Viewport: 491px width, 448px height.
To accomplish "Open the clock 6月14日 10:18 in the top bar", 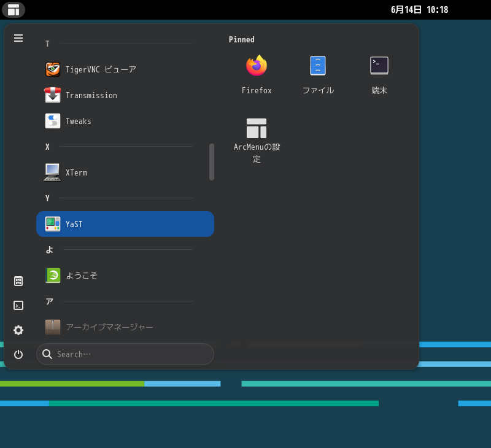I will click(419, 10).
